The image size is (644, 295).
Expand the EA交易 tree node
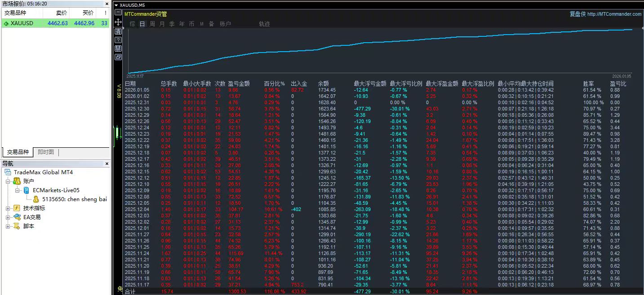point(8,217)
